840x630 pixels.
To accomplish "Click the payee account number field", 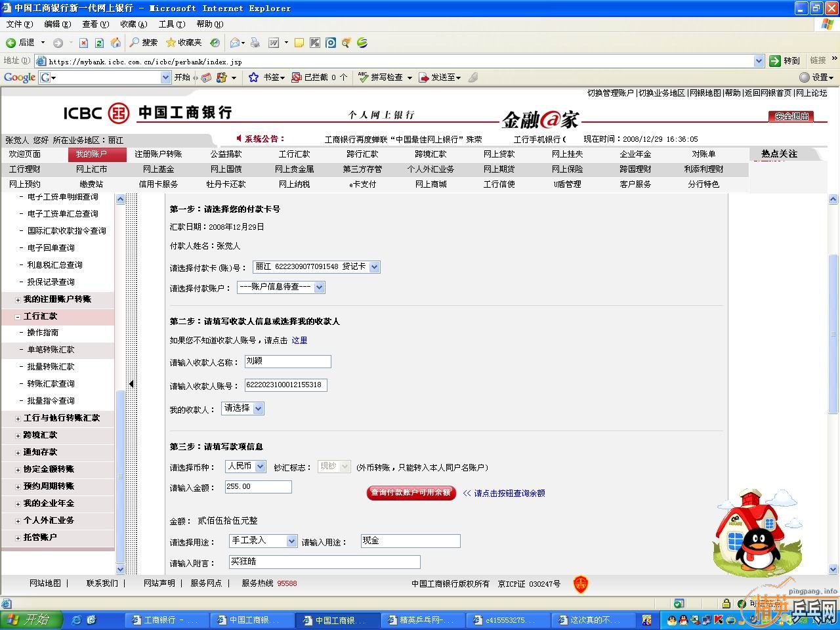I will coord(285,385).
